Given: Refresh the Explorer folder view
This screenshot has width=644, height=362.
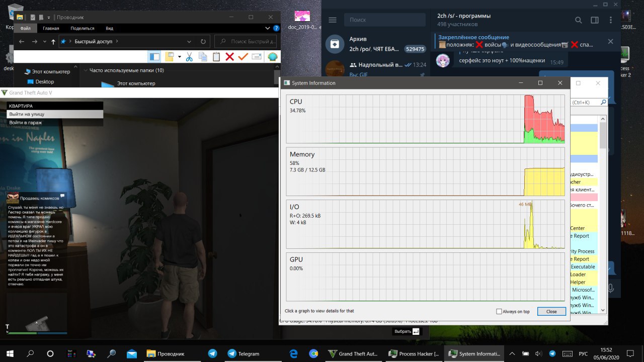Looking at the screenshot, I should coord(203,42).
